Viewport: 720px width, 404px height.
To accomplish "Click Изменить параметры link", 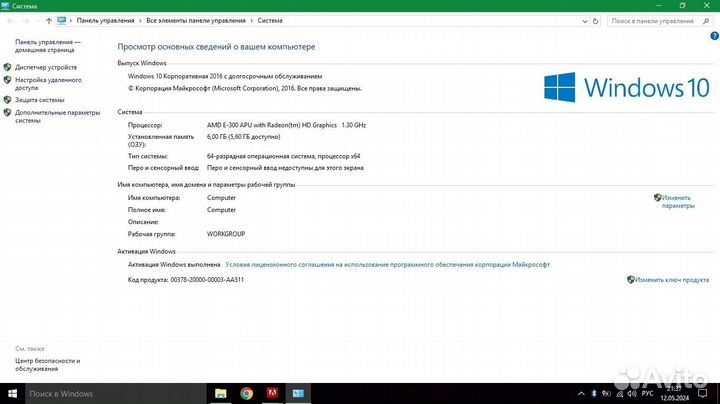I will coord(678,202).
